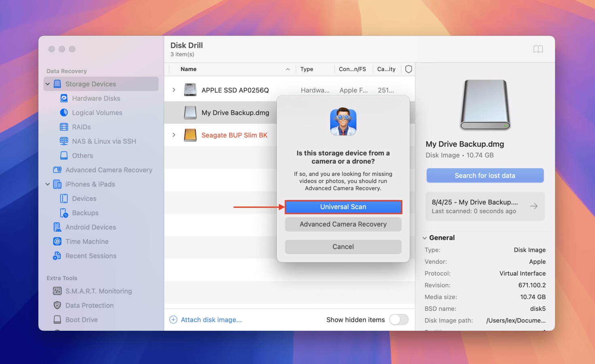
Task: Click the Universal Scan button
Action: pos(343,207)
